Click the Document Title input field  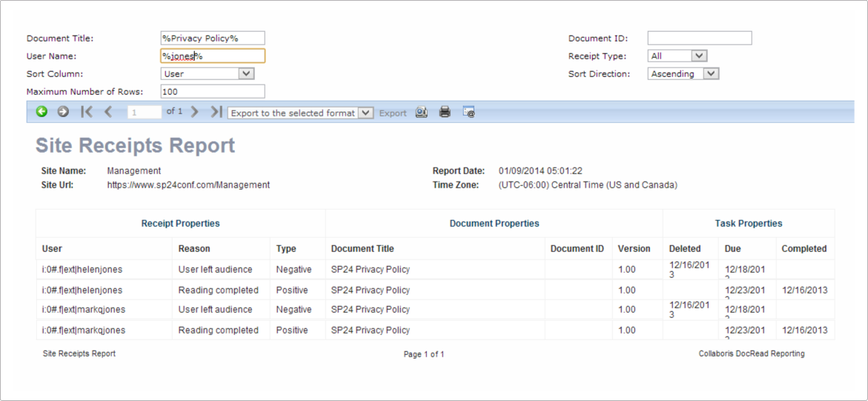point(212,39)
